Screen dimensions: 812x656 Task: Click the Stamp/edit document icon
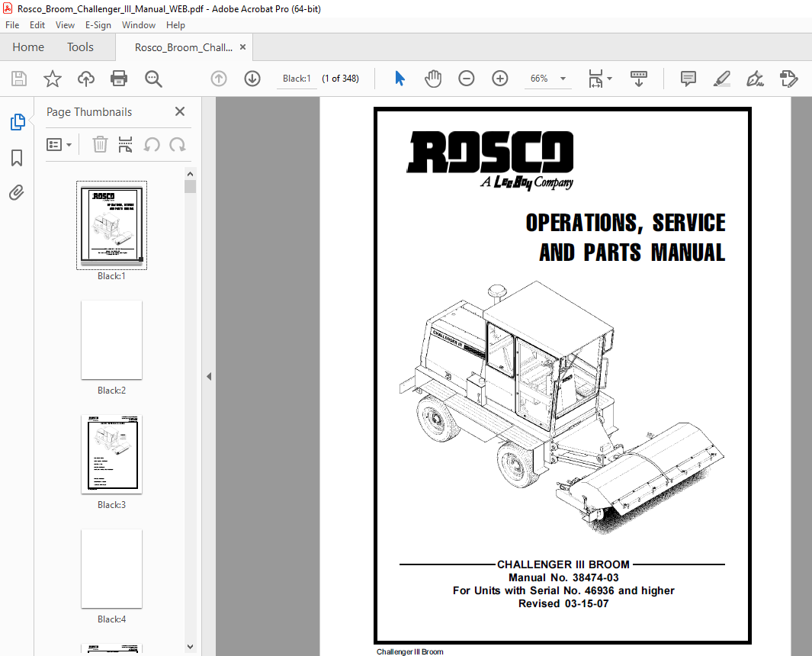(788, 79)
